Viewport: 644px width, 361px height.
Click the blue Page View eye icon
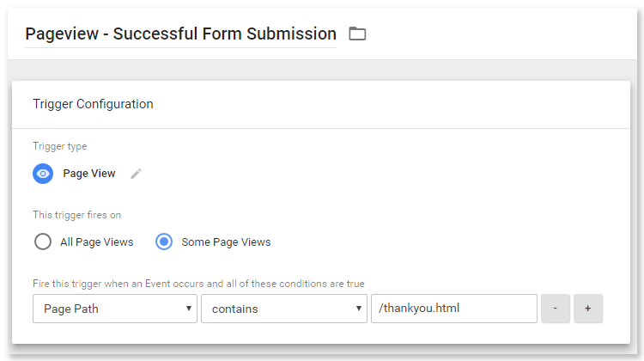tap(43, 174)
